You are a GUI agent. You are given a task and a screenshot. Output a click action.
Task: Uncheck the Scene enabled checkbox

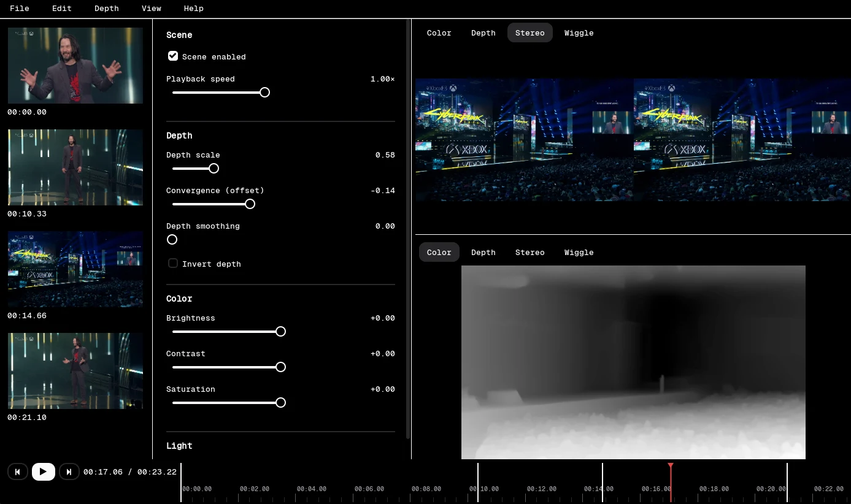pyautogui.click(x=173, y=56)
